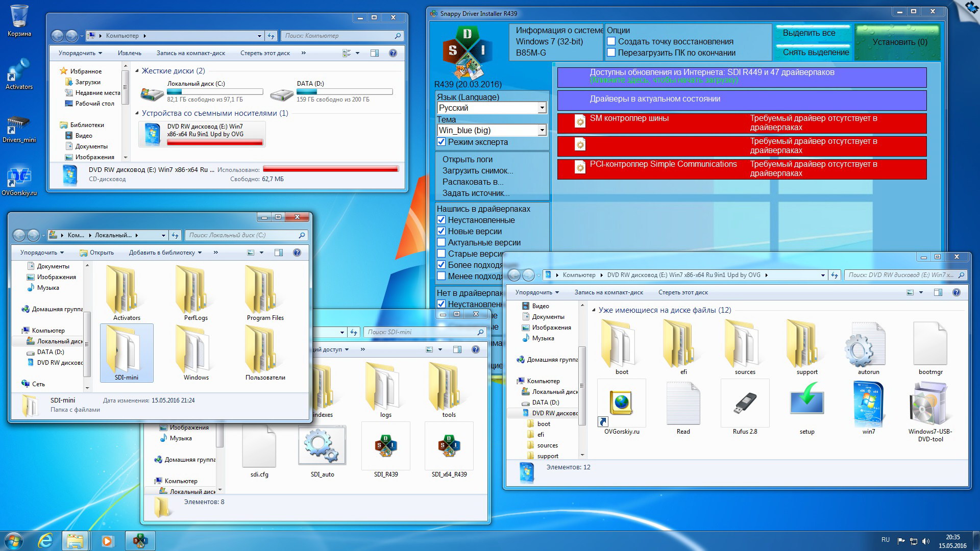Click 'Распаковать в...' in Snappy sidebar
The image size is (980, 551).
pyautogui.click(x=473, y=182)
